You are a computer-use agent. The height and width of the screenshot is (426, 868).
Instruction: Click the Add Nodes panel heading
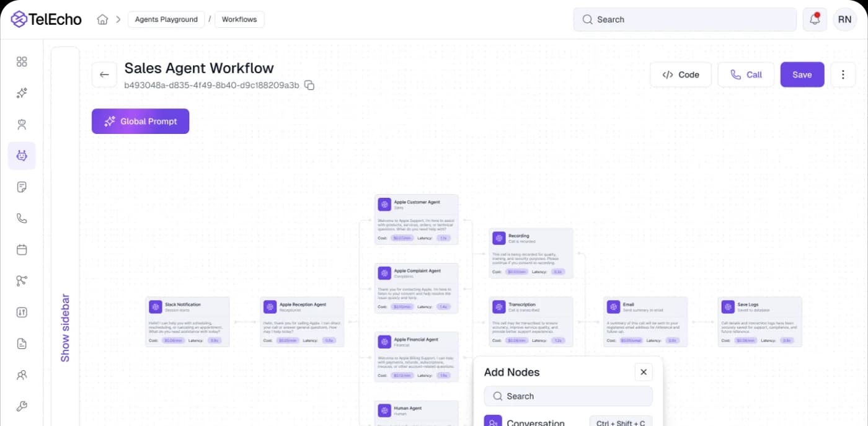(511, 372)
